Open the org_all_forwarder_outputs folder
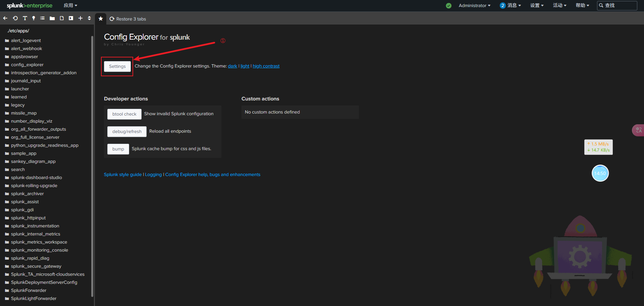 pyautogui.click(x=38, y=129)
